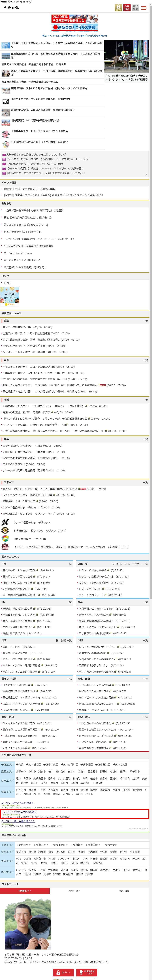Open article 小中の修学旅行中止 木更津など4市
The image size is (152, 980).
[24, 346]
